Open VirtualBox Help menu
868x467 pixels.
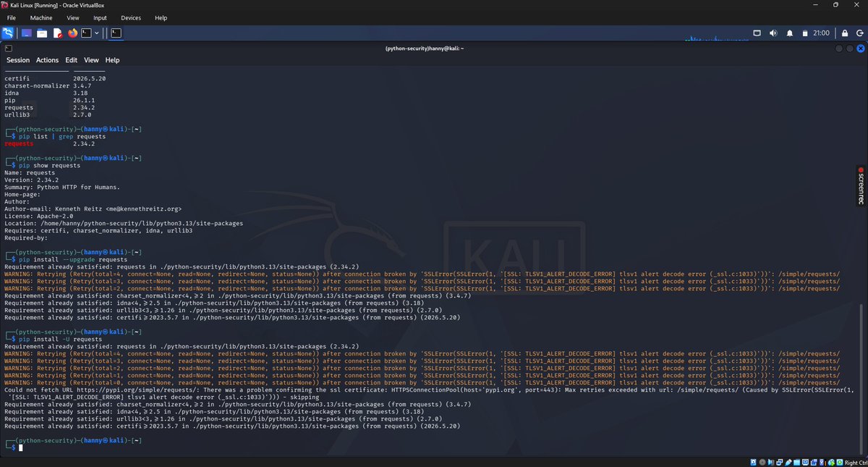coord(161,17)
